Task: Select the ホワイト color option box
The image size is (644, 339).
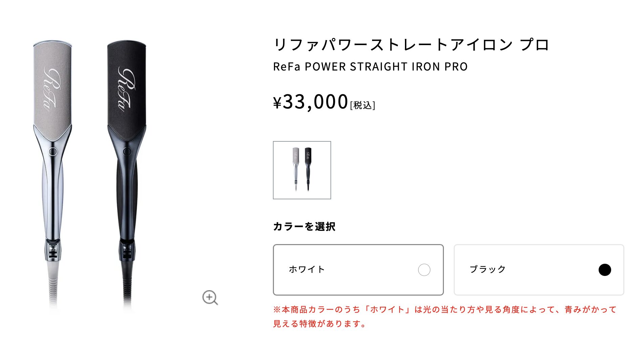Action: pos(358,270)
